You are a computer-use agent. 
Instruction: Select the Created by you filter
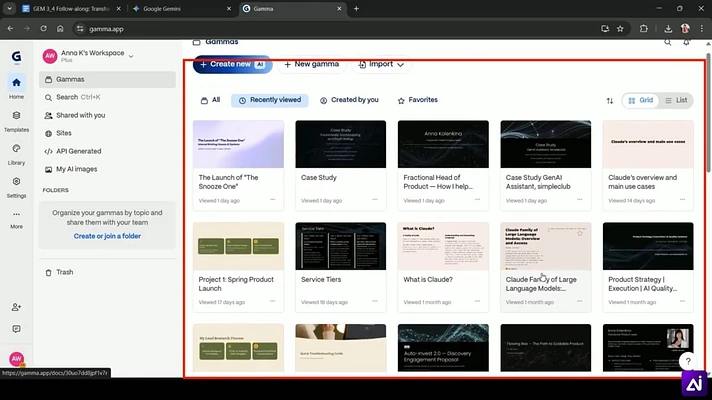[349, 100]
